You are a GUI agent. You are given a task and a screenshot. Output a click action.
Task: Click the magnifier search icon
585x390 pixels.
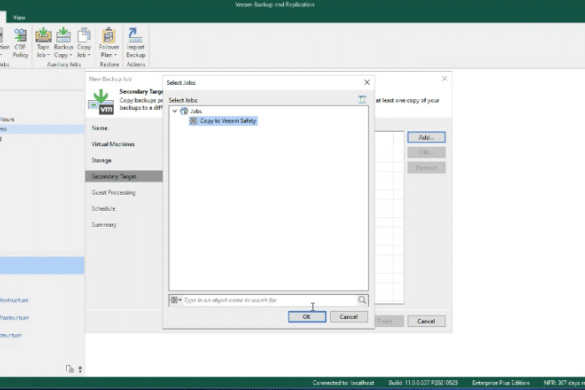tap(362, 300)
